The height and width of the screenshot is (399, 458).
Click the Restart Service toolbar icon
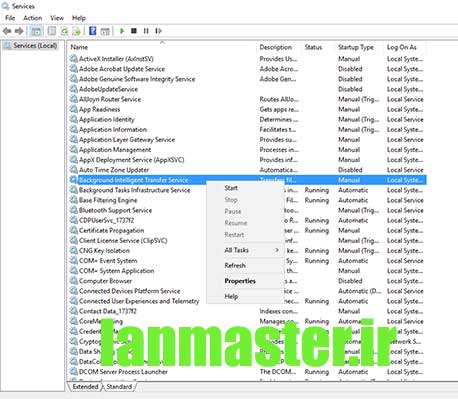pyautogui.click(x=158, y=31)
